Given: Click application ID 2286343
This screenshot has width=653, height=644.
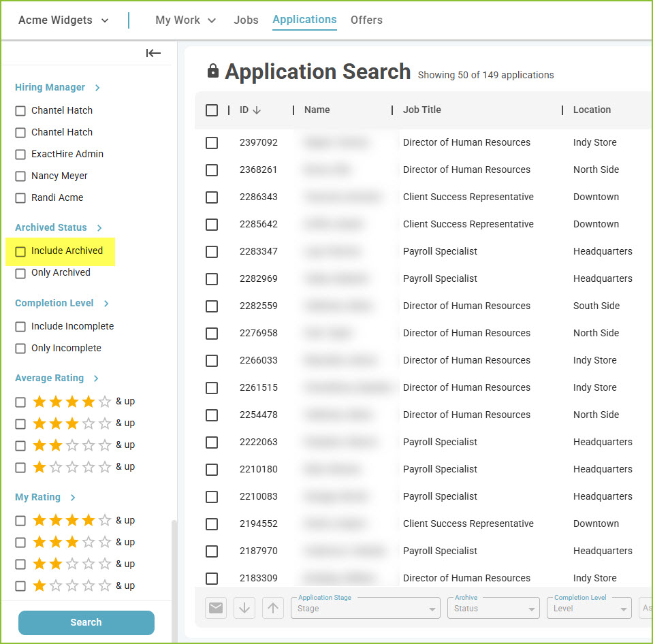Looking at the screenshot, I should click(258, 197).
